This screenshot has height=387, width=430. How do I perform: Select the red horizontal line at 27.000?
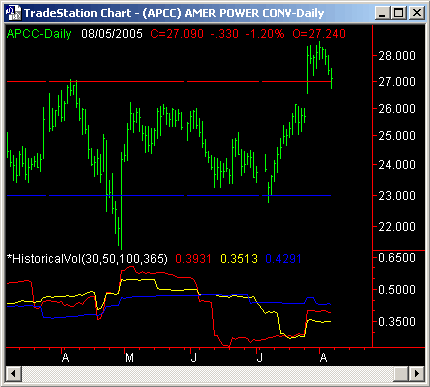(x=169, y=81)
